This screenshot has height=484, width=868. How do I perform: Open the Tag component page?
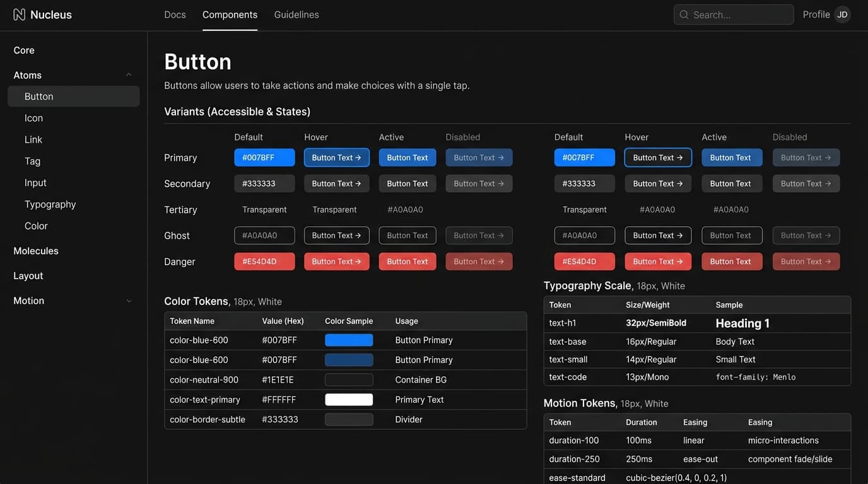[x=32, y=161]
